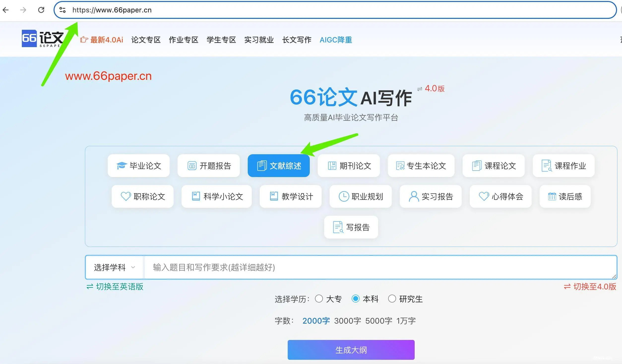Open the 长文写作 menu
The width and height of the screenshot is (622, 364).
(297, 40)
